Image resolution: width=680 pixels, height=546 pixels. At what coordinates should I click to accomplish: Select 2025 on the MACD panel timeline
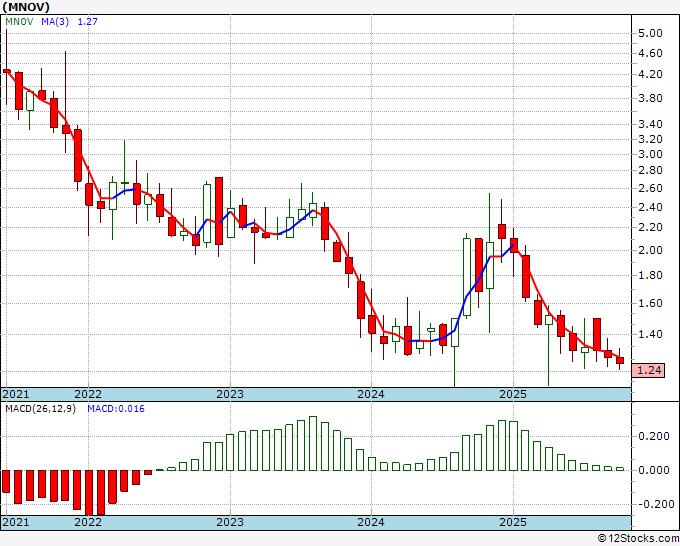click(x=512, y=523)
